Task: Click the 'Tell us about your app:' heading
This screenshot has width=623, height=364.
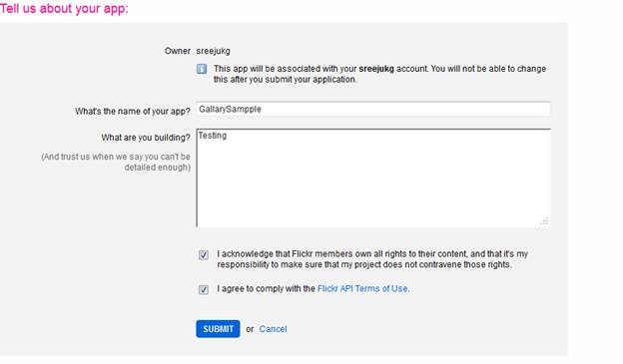Action: pos(64,8)
